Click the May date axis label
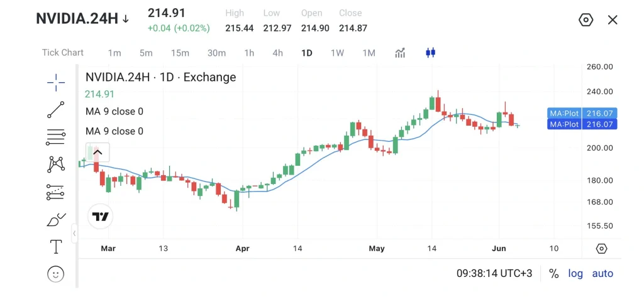The width and height of the screenshot is (644, 297). coord(377,249)
